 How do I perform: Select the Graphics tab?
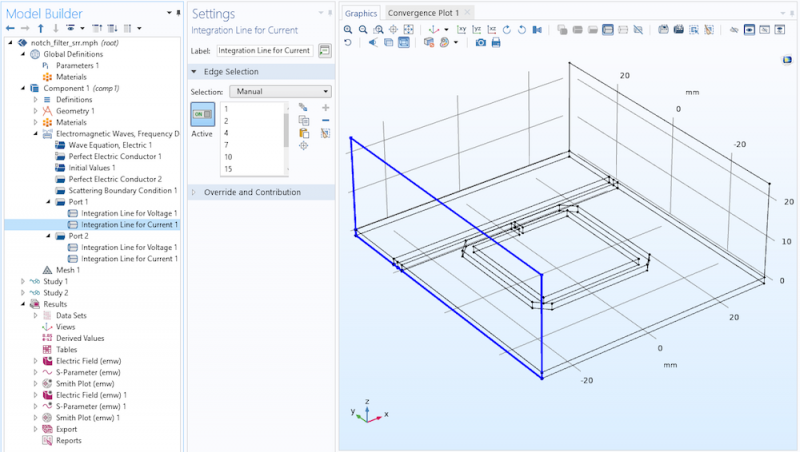pos(361,12)
